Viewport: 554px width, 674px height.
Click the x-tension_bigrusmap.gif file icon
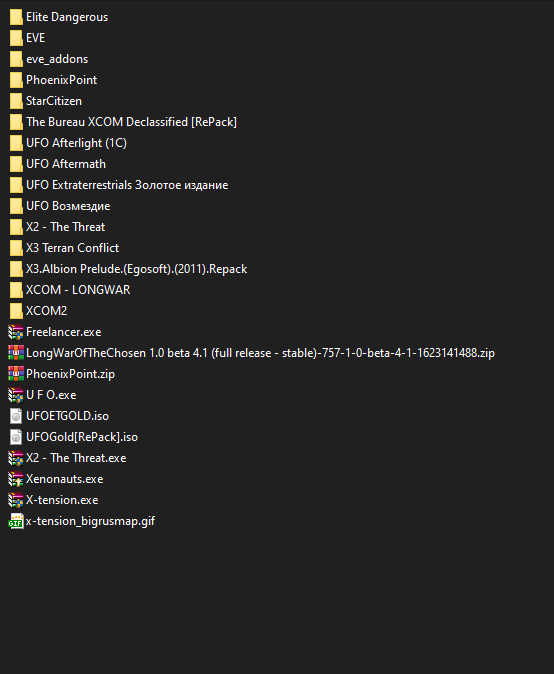tap(15, 521)
